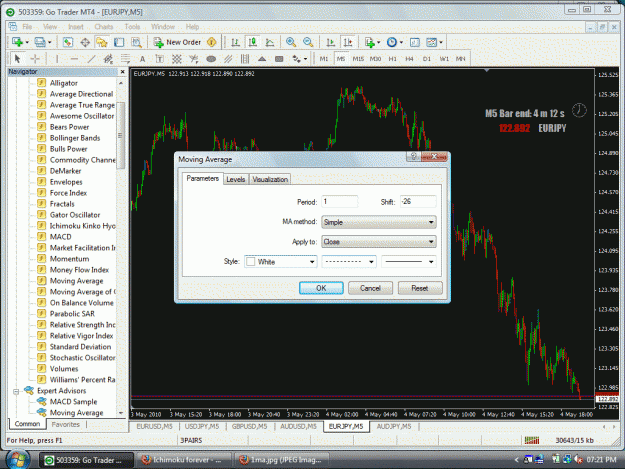Select the Text 'A' drawing tool
This screenshot has height=469, width=625.
(142, 59)
